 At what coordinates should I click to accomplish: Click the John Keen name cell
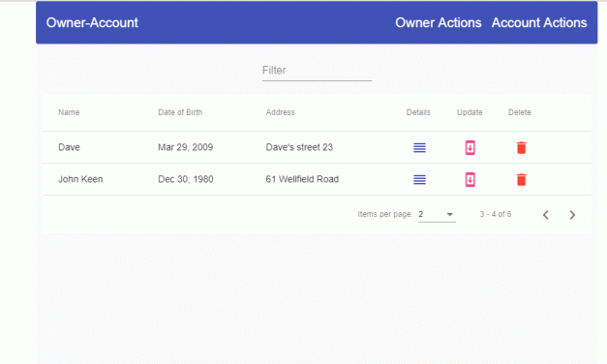coord(80,179)
